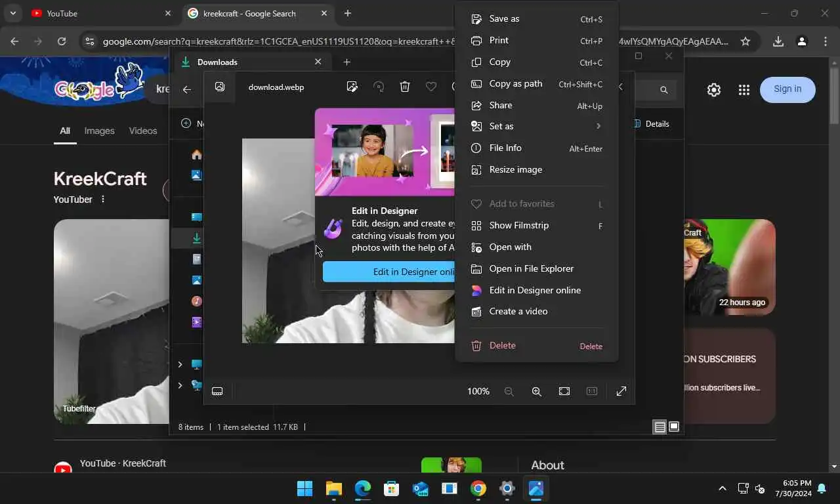840x504 pixels.
Task: Choose Open in File Explorer entry
Action: pos(536,269)
